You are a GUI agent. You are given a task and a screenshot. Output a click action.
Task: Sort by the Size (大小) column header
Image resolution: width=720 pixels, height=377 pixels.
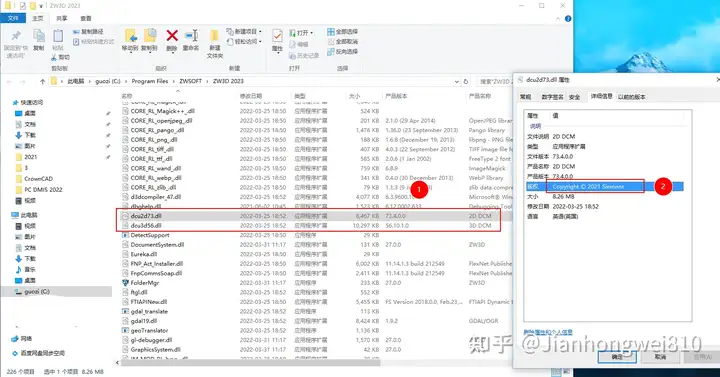pos(354,96)
